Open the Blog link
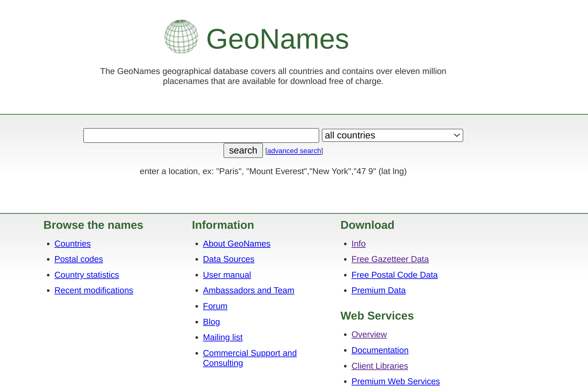This screenshot has height=390, width=588. click(x=212, y=322)
